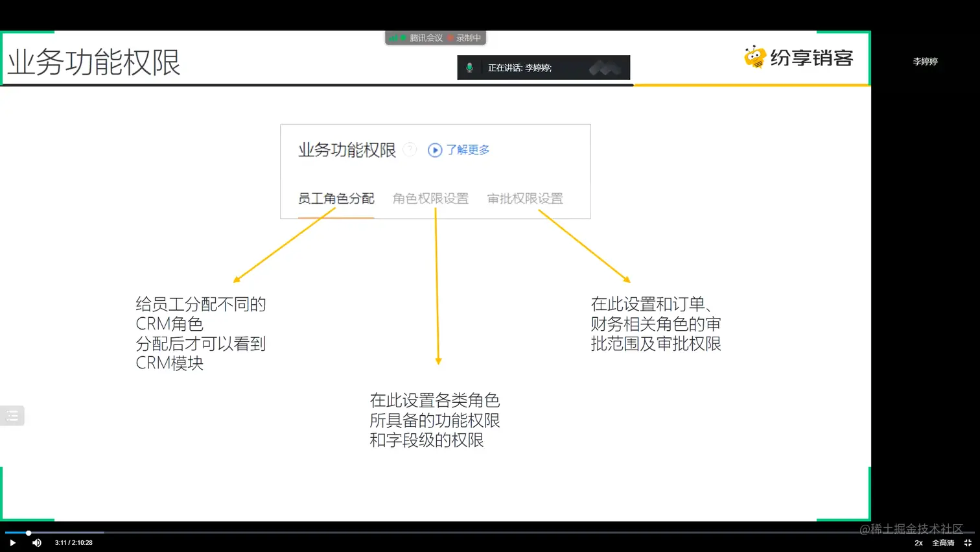Change the 2x playback speed
980x552 pixels.
pos(918,543)
